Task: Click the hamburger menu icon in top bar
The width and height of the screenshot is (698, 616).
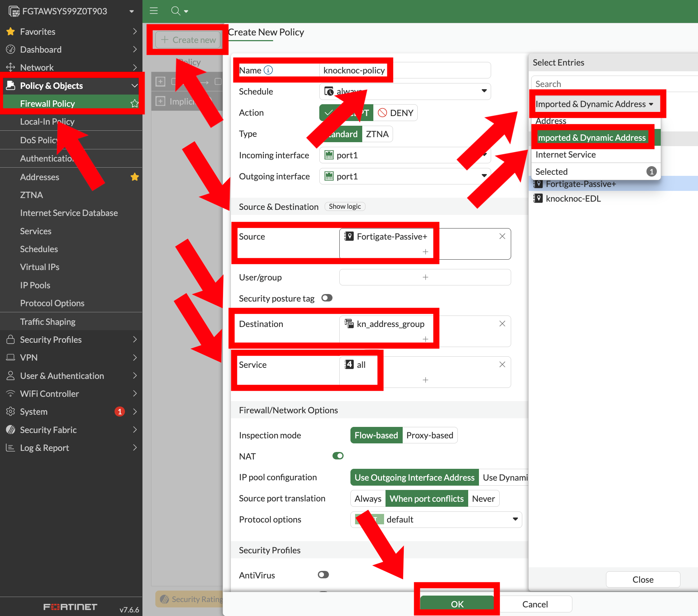Action: pyautogui.click(x=154, y=11)
